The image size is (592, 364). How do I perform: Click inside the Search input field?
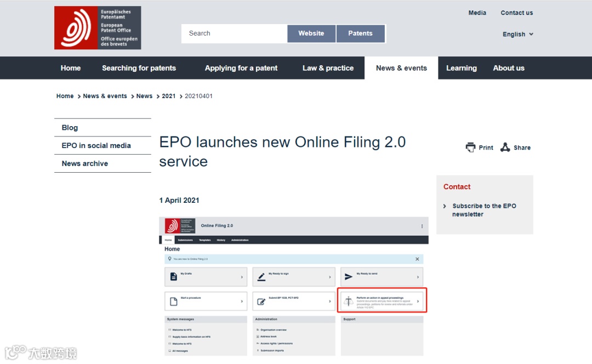[234, 33]
